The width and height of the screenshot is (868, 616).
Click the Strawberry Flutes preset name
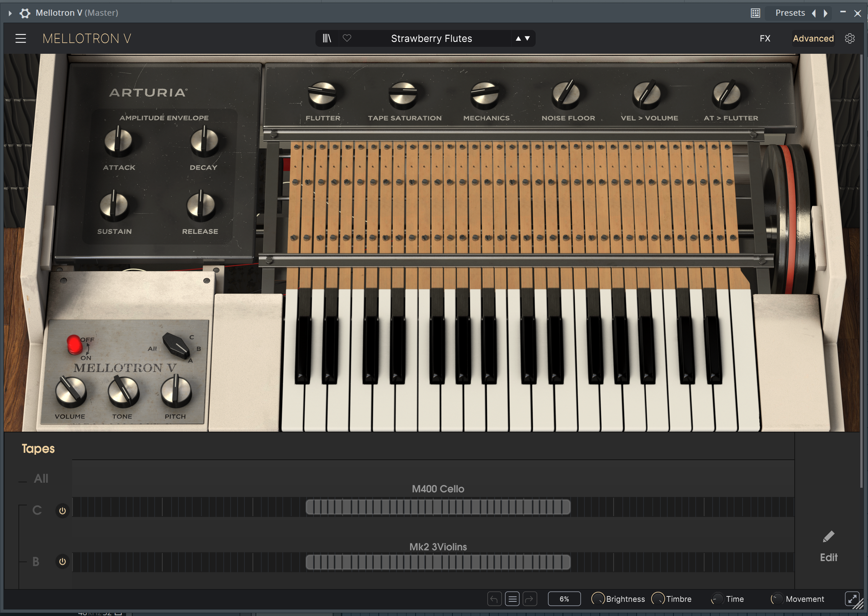tap(431, 38)
